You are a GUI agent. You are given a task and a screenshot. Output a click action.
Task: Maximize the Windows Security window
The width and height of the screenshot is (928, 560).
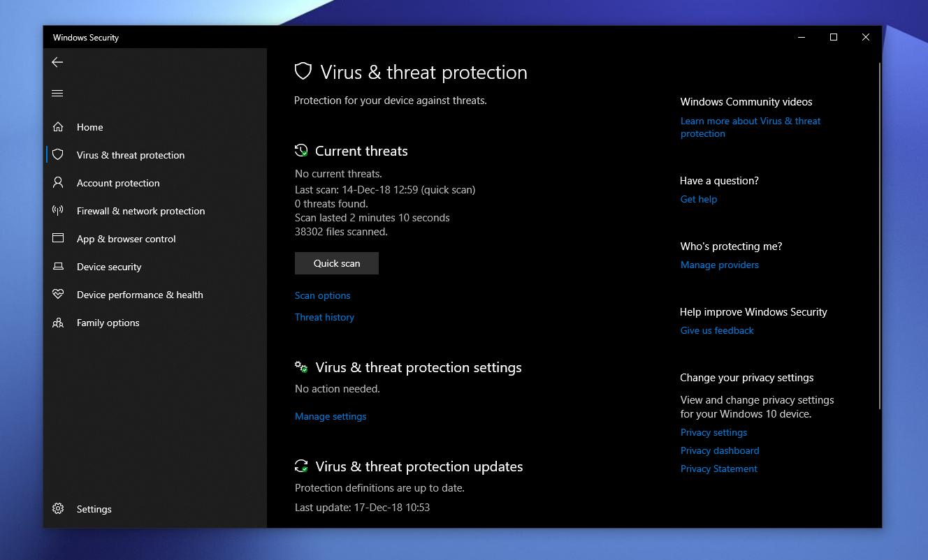[x=834, y=37]
